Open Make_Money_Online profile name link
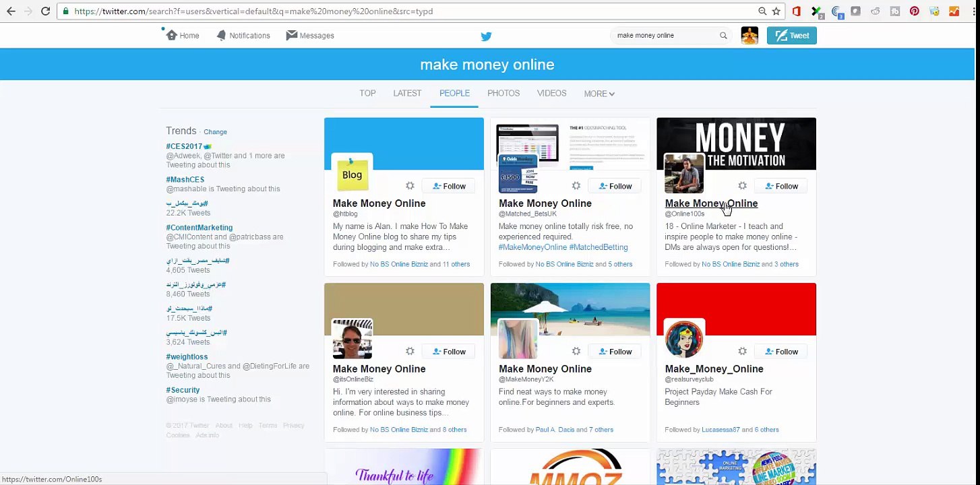 [x=714, y=369]
